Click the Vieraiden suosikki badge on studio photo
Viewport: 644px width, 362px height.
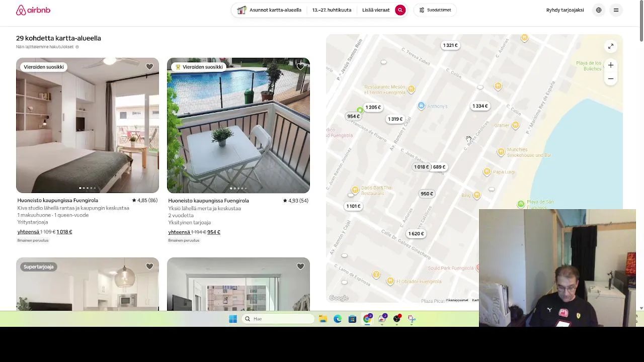(44, 67)
